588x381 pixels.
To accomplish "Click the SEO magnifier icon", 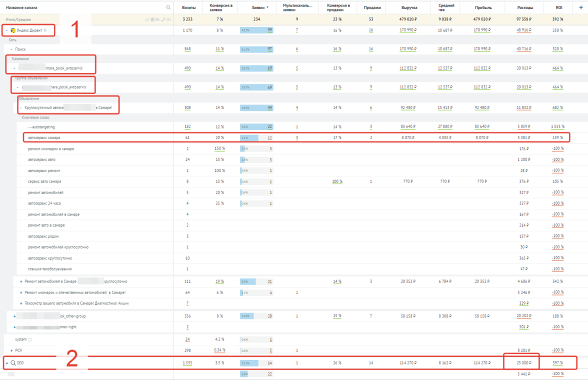I will 13,362.
